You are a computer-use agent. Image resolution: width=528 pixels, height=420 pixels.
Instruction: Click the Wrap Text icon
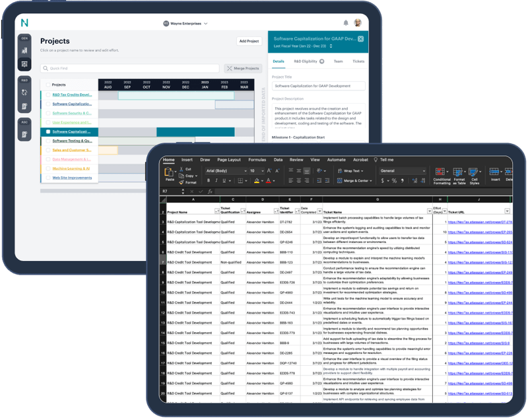click(341, 170)
